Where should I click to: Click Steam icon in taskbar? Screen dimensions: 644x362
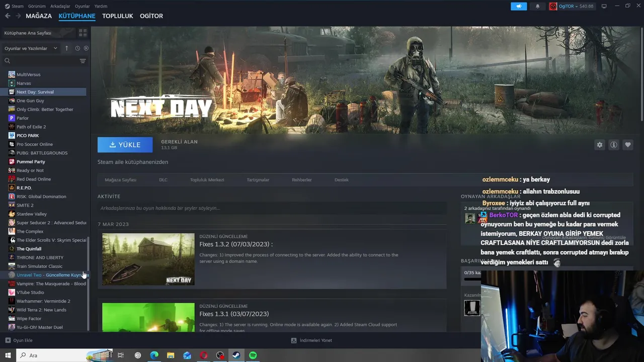[236, 355]
